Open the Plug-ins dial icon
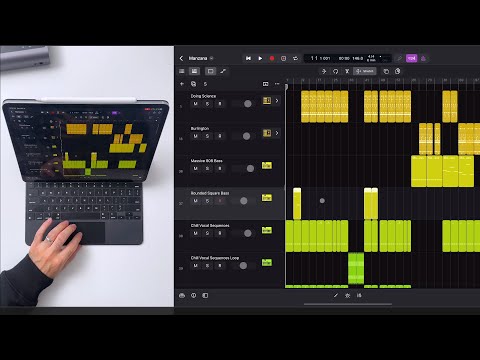Screen dimensions: 480x360 348,295
